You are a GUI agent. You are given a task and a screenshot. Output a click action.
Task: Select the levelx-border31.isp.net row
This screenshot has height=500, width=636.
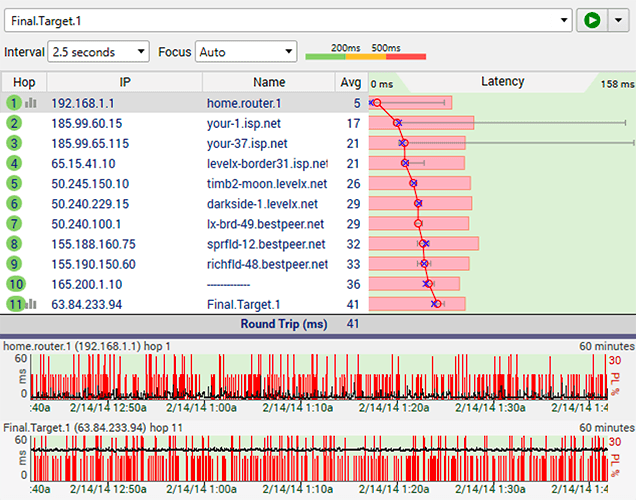point(267,163)
